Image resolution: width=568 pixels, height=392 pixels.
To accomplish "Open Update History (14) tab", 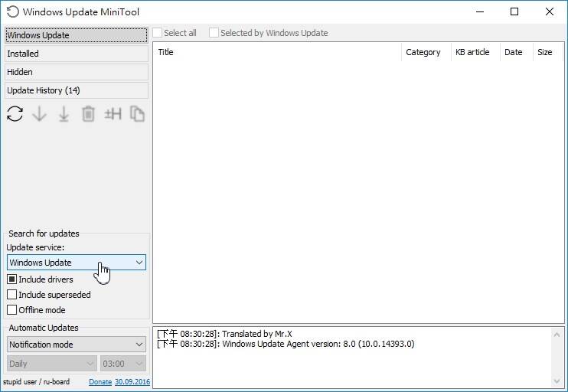I will click(x=77, y=90).
